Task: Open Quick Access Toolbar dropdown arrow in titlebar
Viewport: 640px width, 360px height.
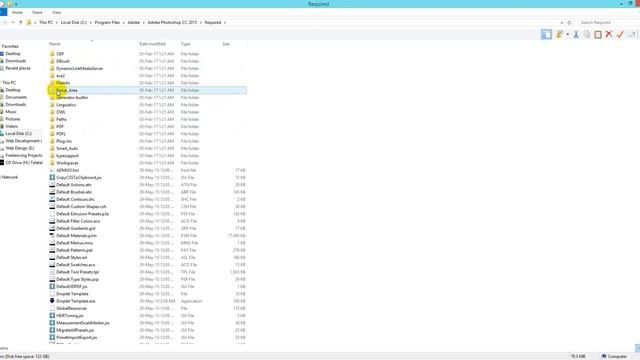Action: (16, 4)
